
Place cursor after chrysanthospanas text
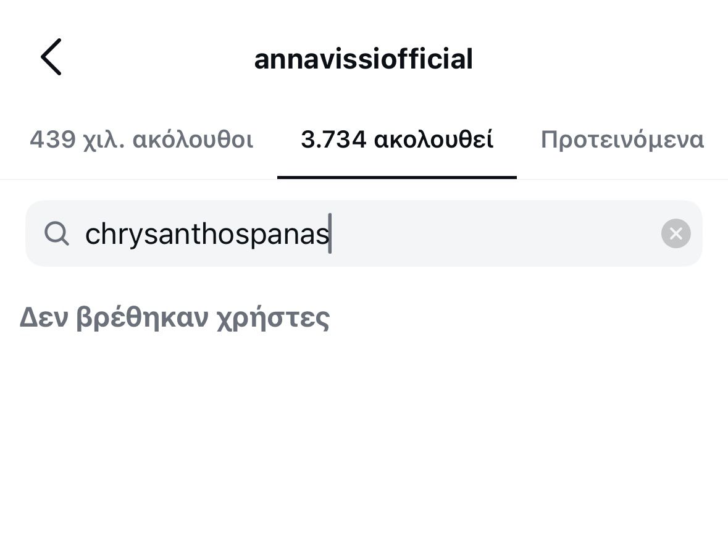tap(330, 234)
